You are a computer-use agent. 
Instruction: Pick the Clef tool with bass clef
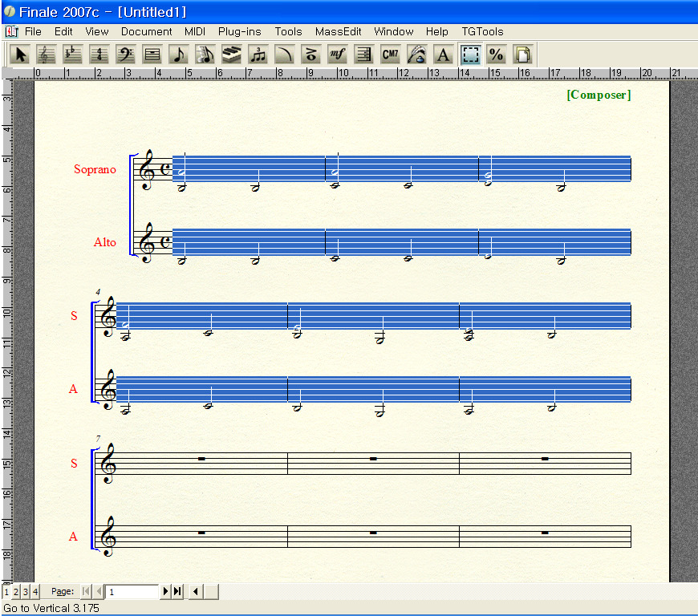[x=126, y=55]
